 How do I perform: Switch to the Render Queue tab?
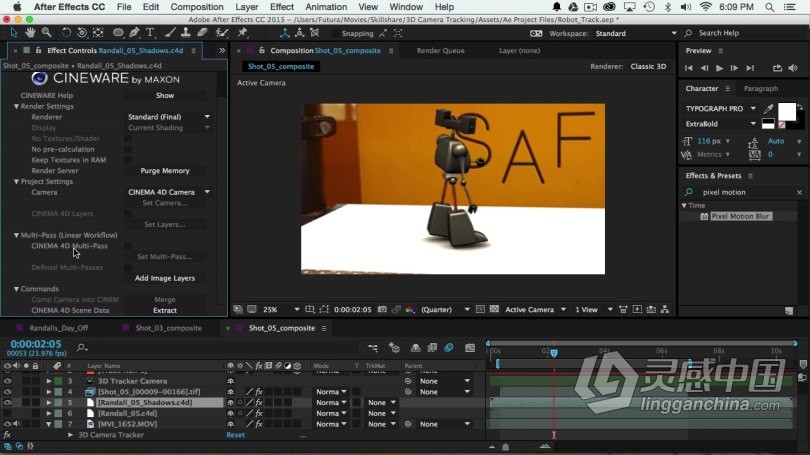441,51
